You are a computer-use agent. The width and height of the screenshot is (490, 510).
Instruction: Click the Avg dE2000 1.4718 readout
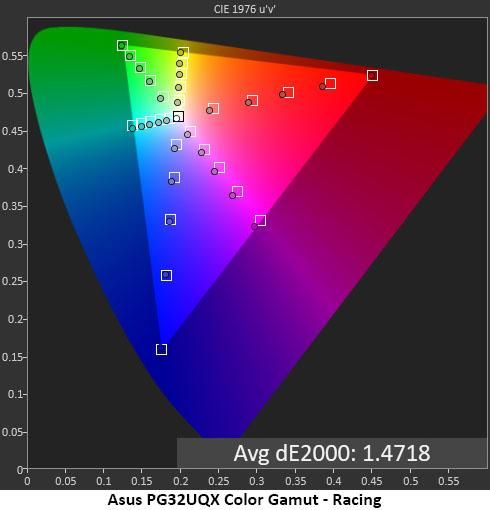332,453
